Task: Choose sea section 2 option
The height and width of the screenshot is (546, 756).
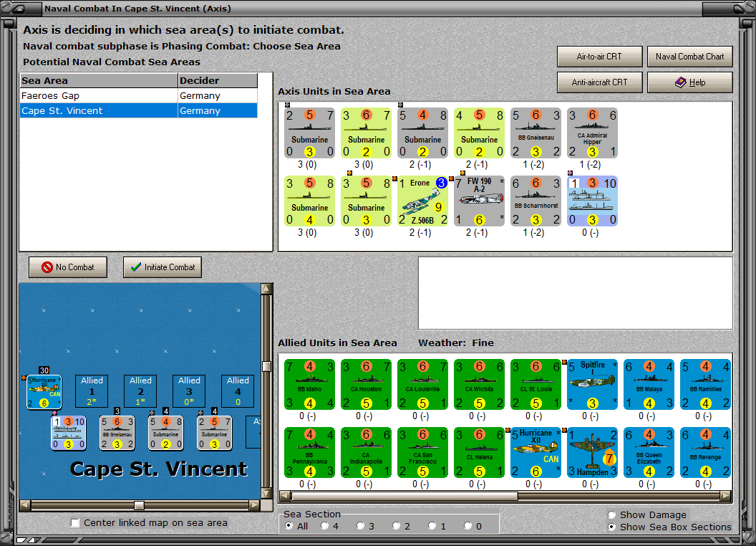Action: click(x=396, y=526)
